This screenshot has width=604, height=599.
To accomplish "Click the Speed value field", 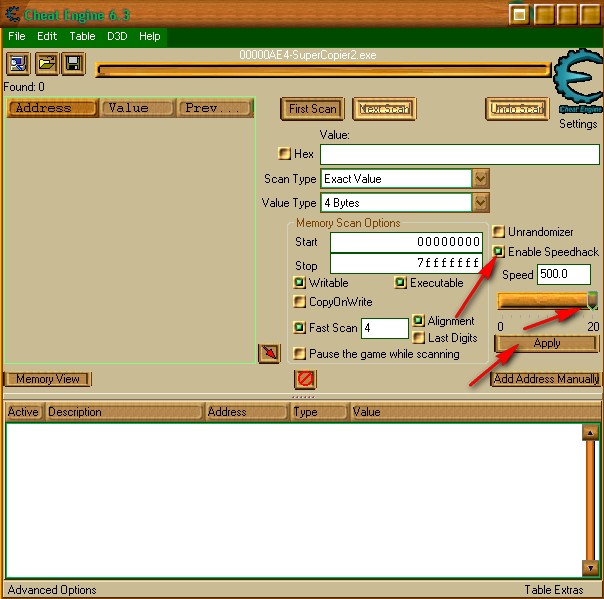I will (564, 274).
